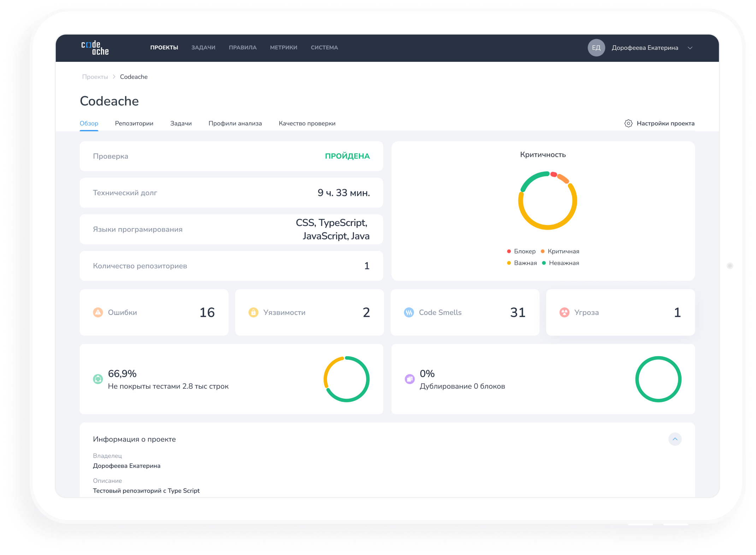The image size is (756, 555).
Task: Click the Уязвимости lock icon
Action: tap(253, 312)
